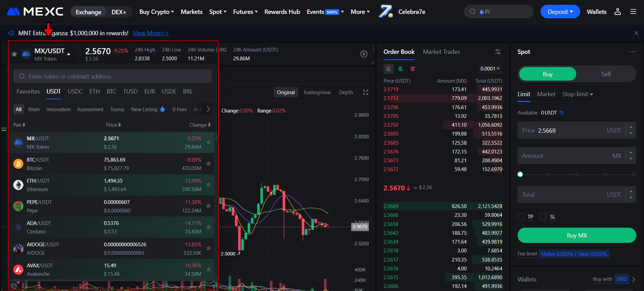Toggle favorite star beside MX/USDT header

14,54
